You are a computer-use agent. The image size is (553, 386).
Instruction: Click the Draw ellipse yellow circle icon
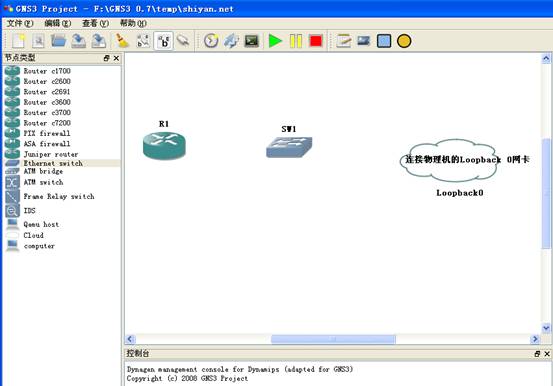pos(404,41)
